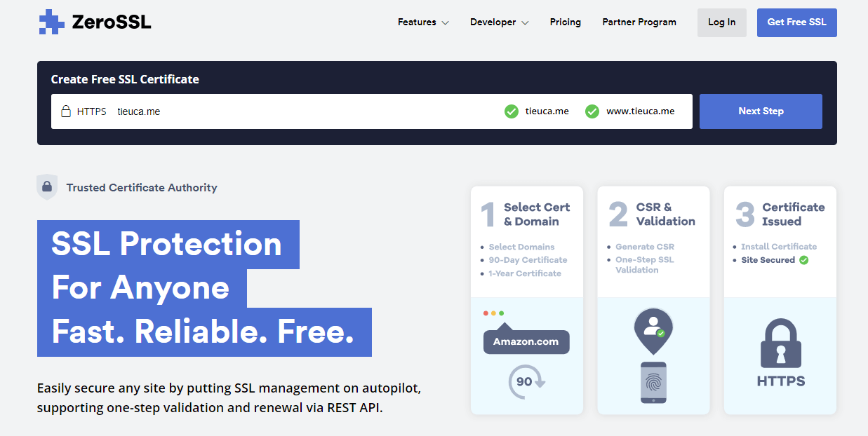Click the ZeroSSL logo icon
This screenshot has height=436, width=868.
tap(51, 22)
